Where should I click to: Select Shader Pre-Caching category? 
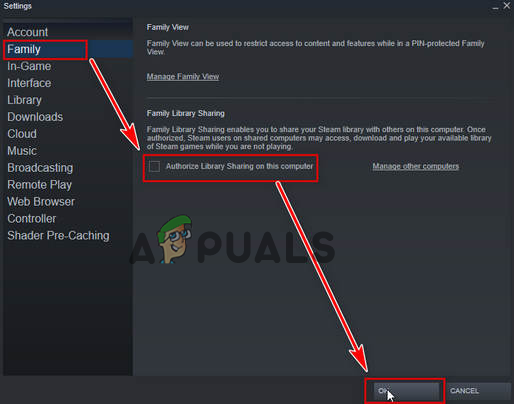tap(58, 236)
